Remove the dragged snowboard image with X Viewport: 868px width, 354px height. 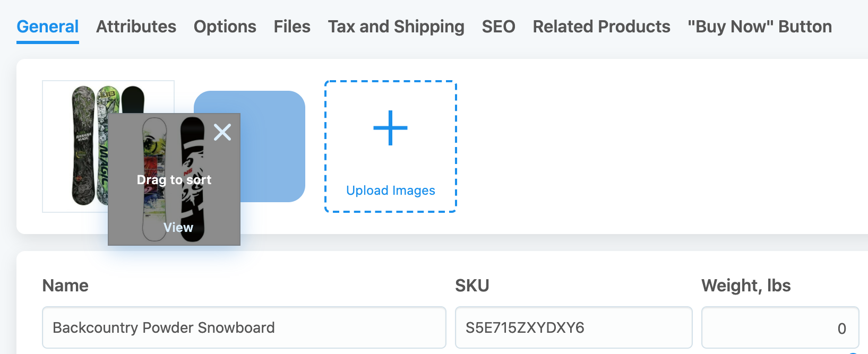[x=222, y=132]
